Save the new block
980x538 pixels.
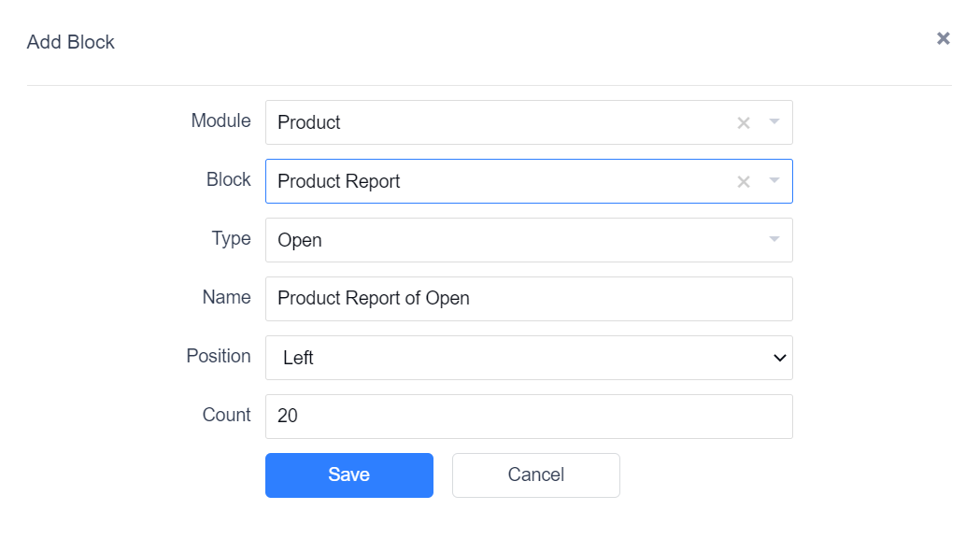click(x=349, y=475)
